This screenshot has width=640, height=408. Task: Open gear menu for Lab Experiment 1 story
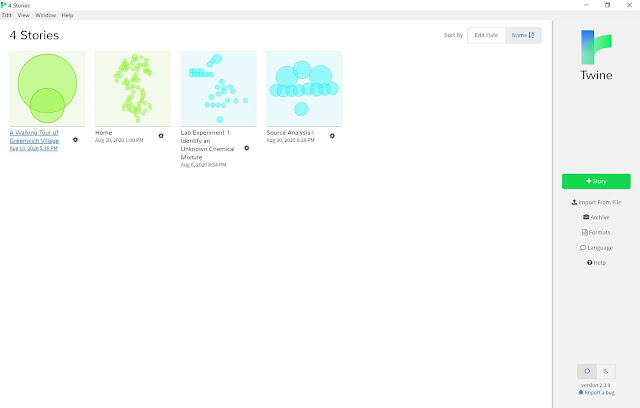[x=247, y=148]
